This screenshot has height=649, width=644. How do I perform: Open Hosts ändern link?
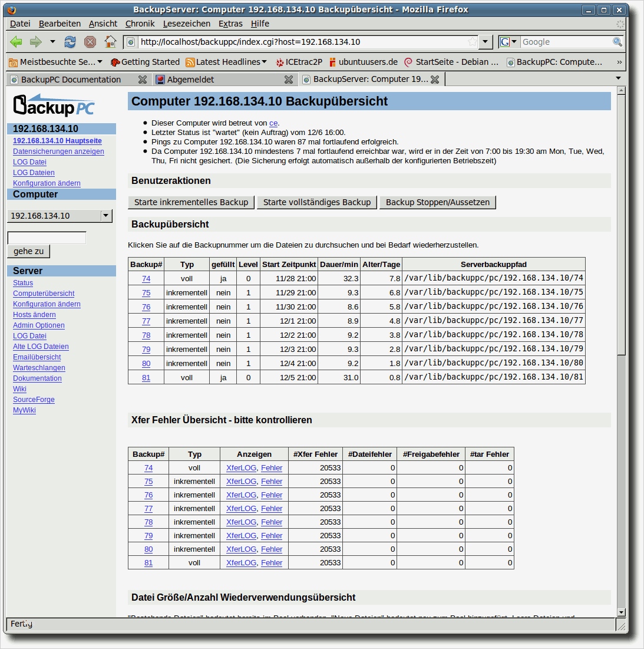click(x=34, y=315)
